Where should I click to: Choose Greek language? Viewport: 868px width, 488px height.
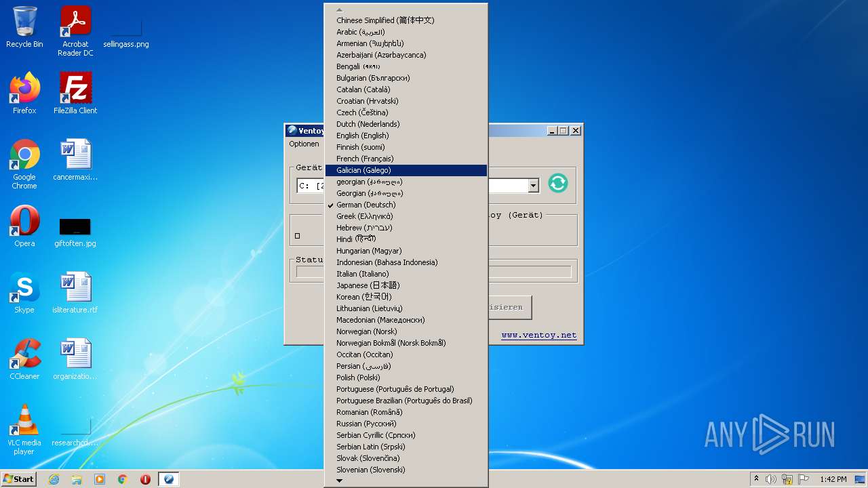pos(406,216)
